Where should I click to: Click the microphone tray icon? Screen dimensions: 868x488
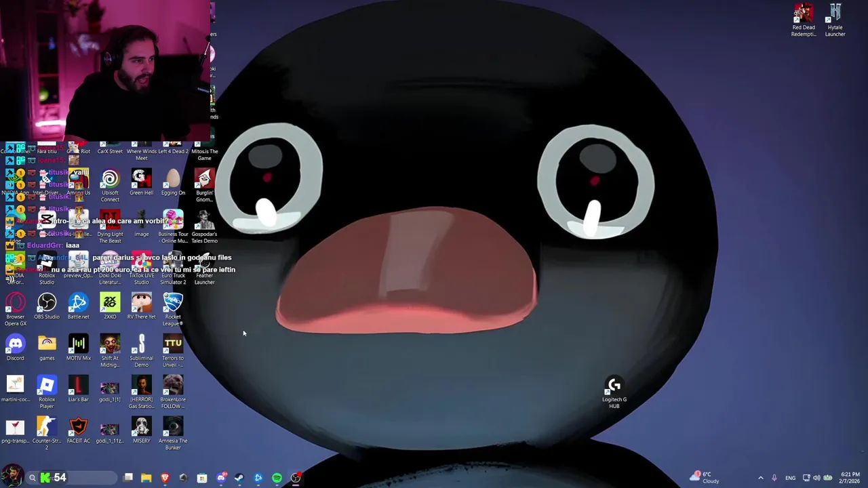point(774,478)
